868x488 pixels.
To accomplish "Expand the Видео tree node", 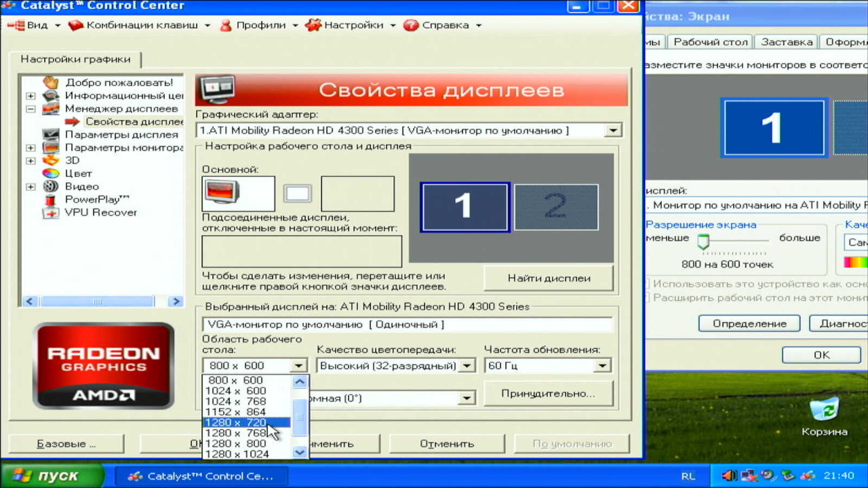I will coord(31,187).
